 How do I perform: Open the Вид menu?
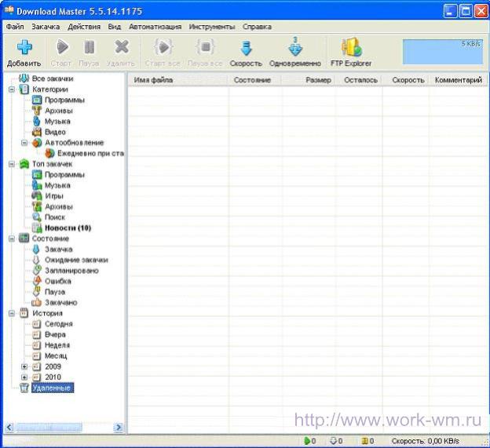pos(115,27)
